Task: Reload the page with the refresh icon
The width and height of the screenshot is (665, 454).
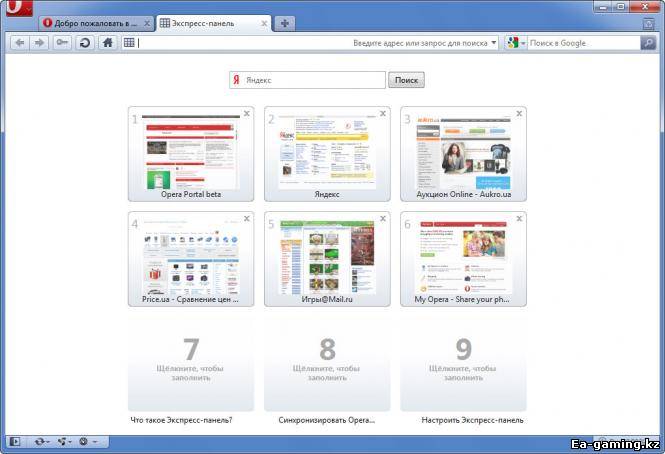Action: pos(85,42)
